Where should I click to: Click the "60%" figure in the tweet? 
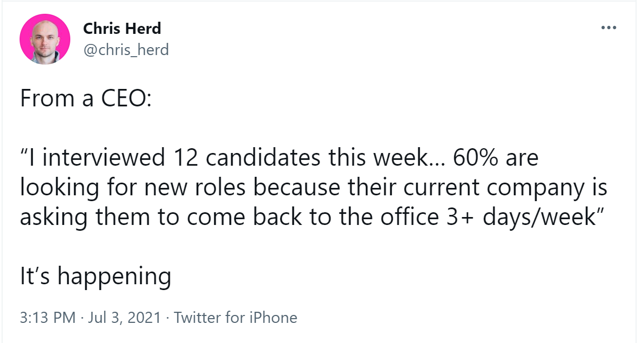click(x=473, y=158)
